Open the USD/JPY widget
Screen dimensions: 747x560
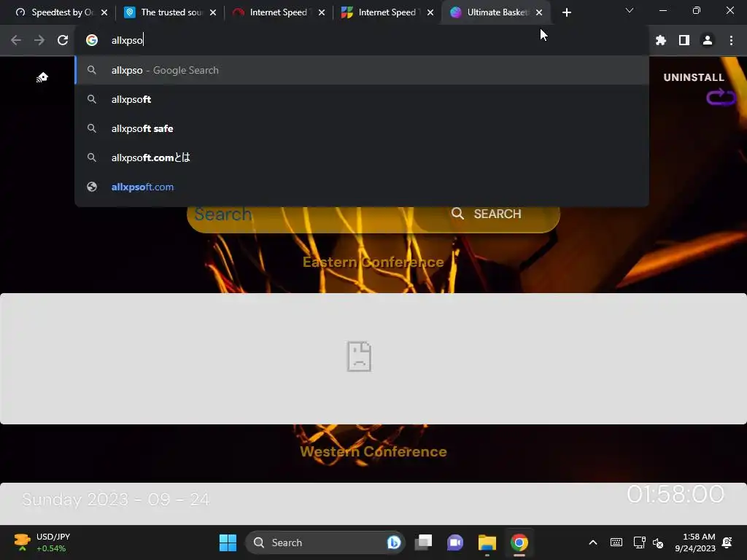pyautogui.click(x=42, y=542)
